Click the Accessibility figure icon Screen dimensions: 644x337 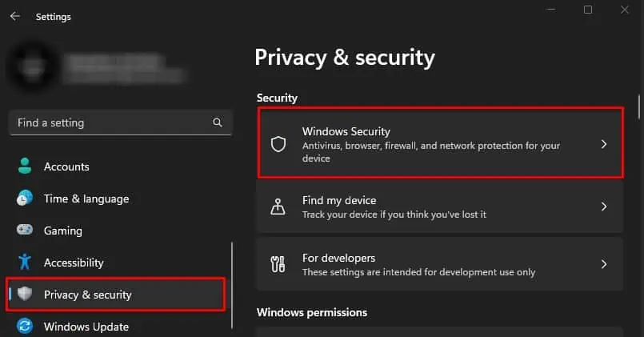tap(25, 263)
